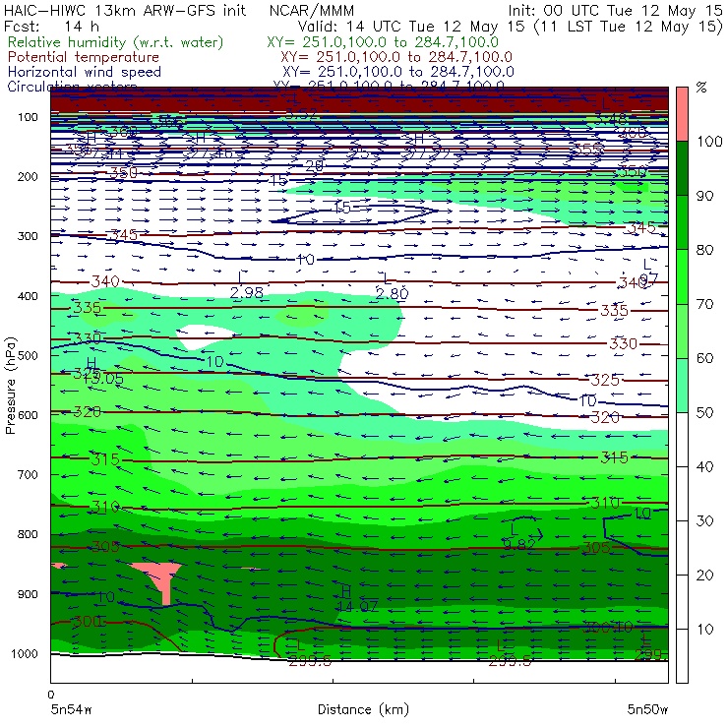Click the 200 pressure axis tick label
Screen dimensions: 728x728
tap(28, 176)
